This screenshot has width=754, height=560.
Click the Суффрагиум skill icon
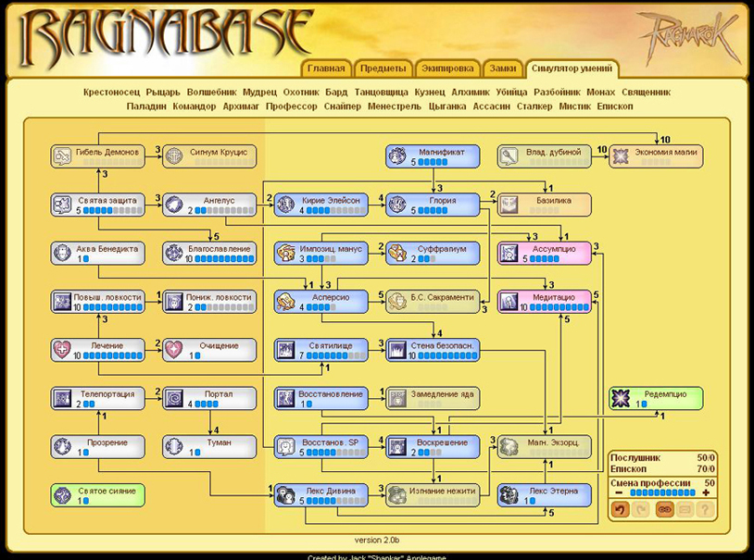click(397, 254)
